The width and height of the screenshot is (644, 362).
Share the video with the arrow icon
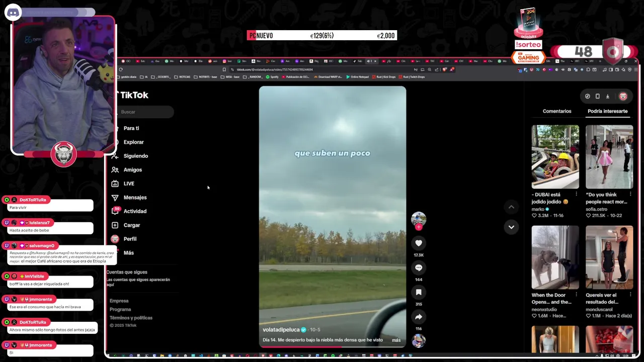[419, 317]
